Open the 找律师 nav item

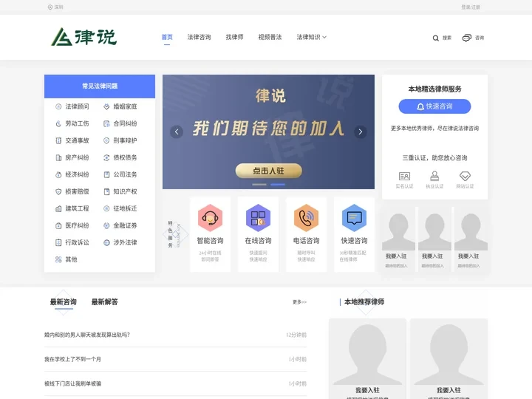234,37
